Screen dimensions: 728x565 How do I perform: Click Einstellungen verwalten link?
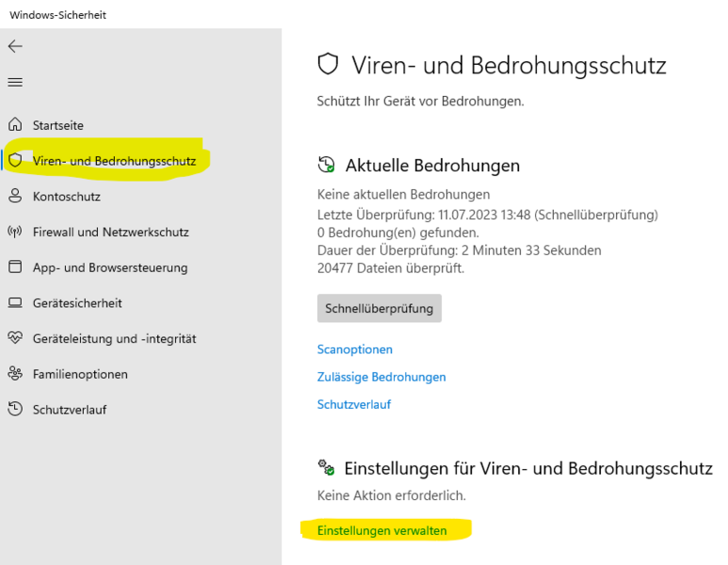coord(382,530)
